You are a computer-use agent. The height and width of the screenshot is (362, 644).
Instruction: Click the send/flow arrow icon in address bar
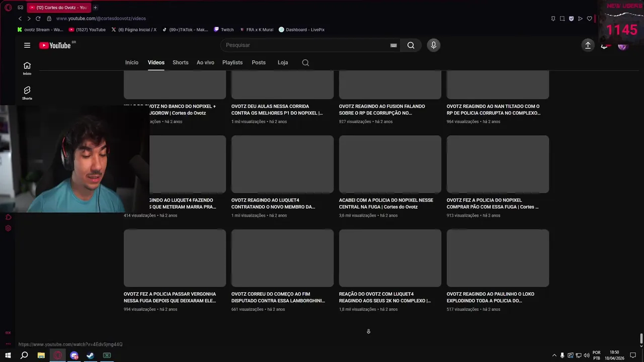tap(580, 19)
